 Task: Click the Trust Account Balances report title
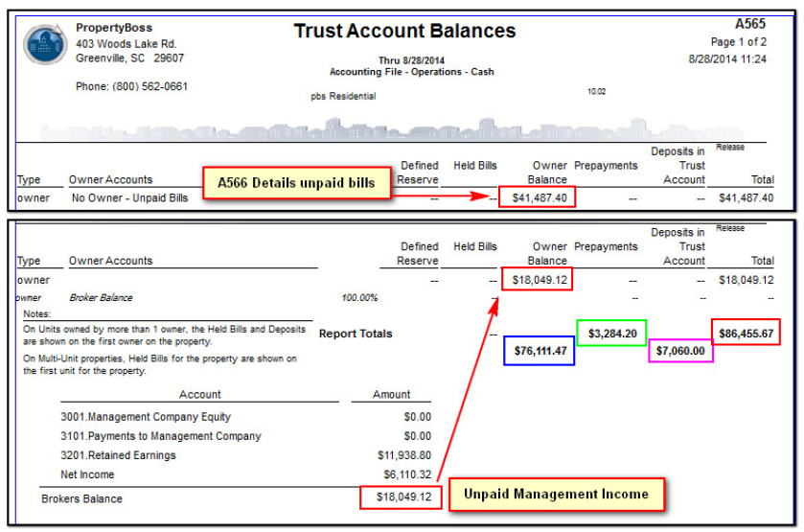pyautogui.click(x=404, y=31)
